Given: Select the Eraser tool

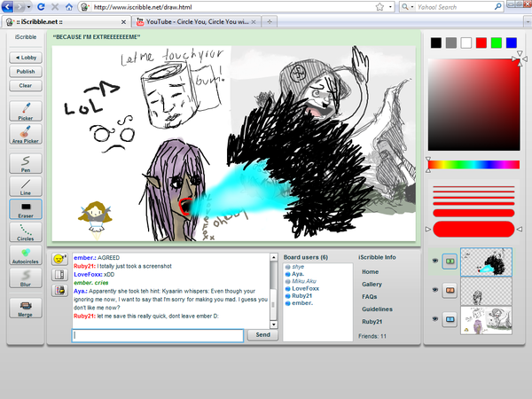Looking at the screenshot, I should (x=26, y=209).
